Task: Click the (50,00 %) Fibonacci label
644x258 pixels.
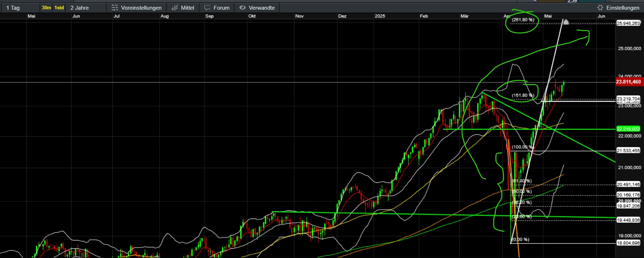Action: tap(522, 191)
